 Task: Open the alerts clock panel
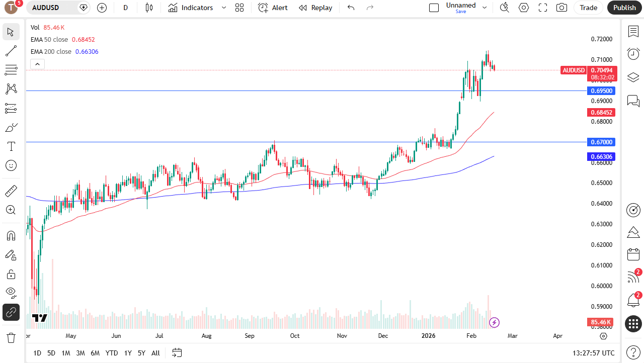[x=633, y=54]
